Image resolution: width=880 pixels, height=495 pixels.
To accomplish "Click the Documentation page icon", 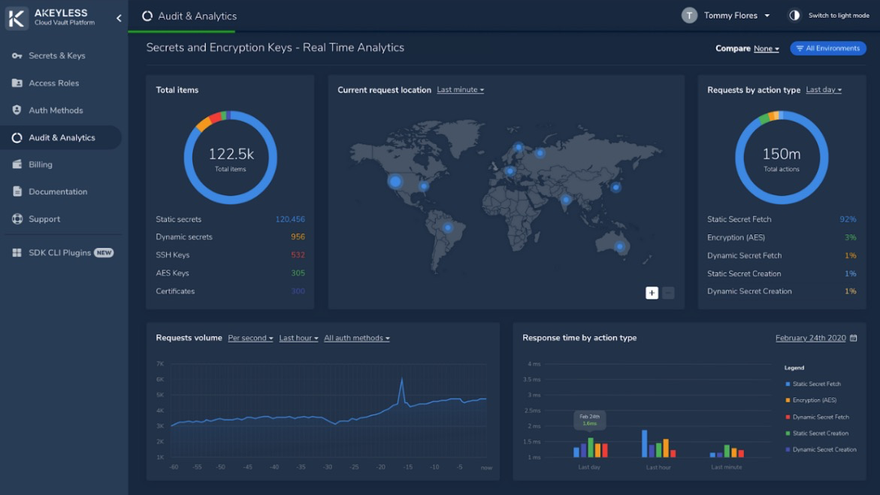I will click(17, 191).
